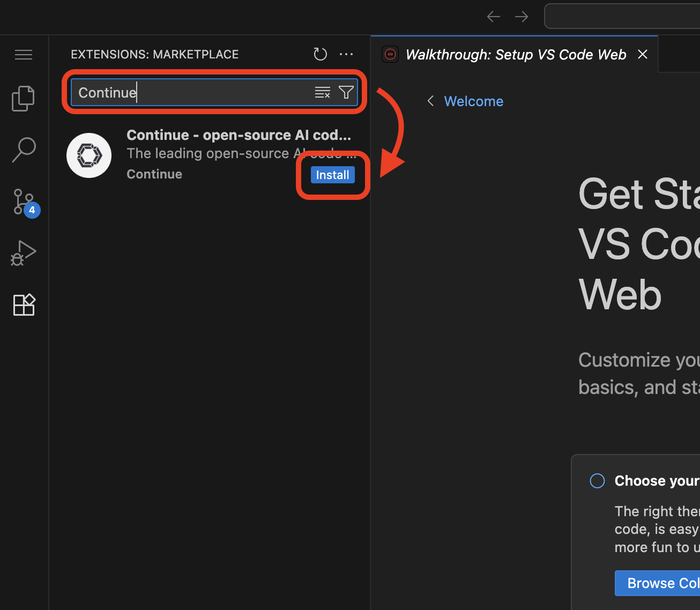Click the back chevron beside Welcome
This screenshot has width=700, height=610.
coord(430,101)
